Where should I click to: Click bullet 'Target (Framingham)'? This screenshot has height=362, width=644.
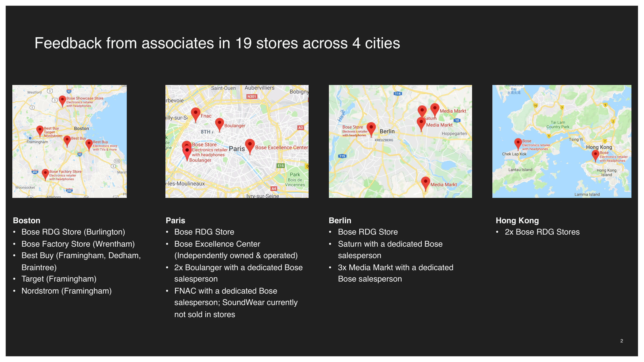click(x=59, y=279)
